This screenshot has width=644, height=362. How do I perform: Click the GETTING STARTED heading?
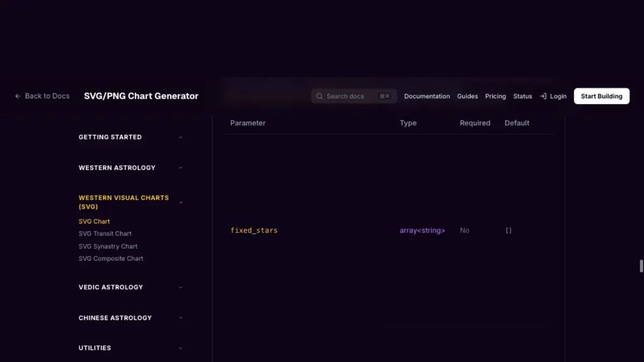tap(110, 137)
